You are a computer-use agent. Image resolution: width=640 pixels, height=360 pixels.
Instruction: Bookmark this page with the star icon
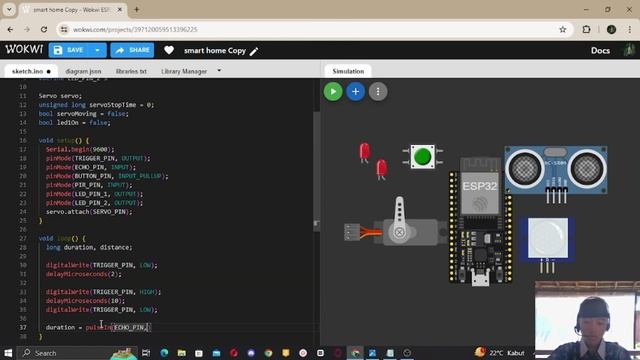click(562, 29)
